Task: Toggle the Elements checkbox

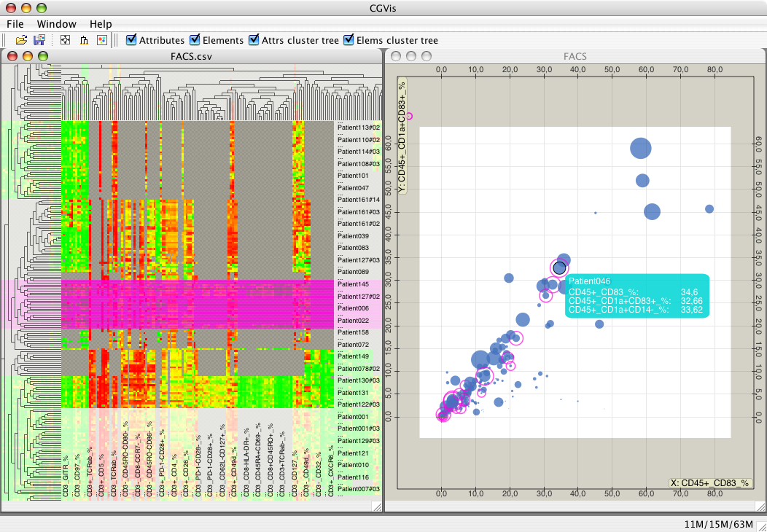Action: tap(195, 39)
